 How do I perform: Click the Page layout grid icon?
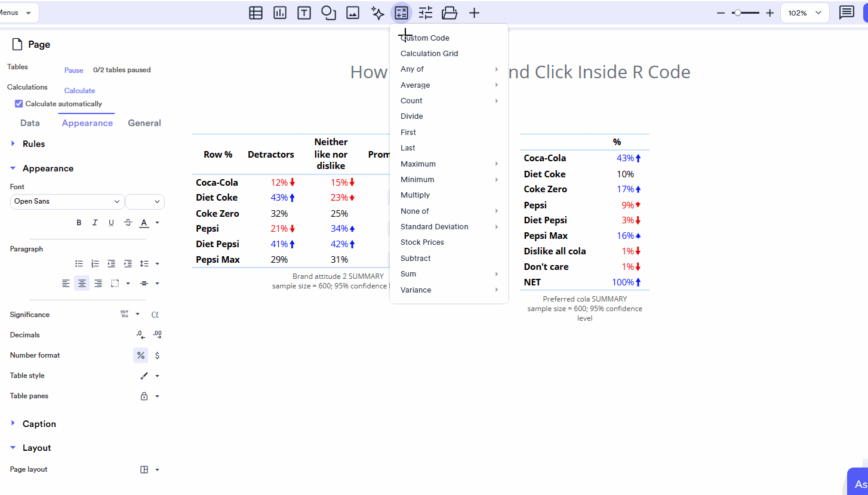click(x=144, y=469)
